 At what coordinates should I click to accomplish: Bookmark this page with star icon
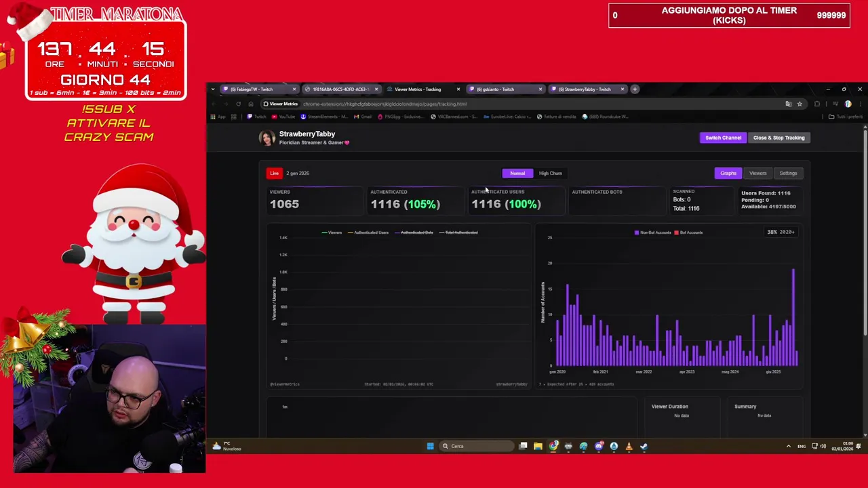(800, 104)
